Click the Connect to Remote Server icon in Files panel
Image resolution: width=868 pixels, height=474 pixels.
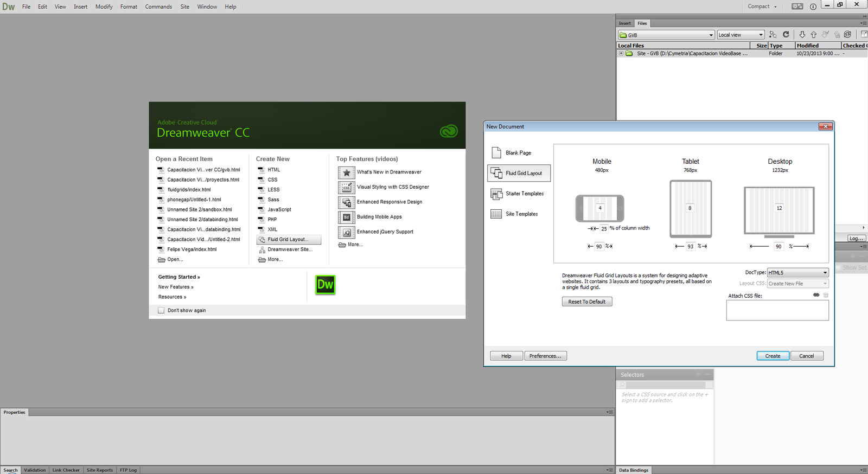coord(773,35)
